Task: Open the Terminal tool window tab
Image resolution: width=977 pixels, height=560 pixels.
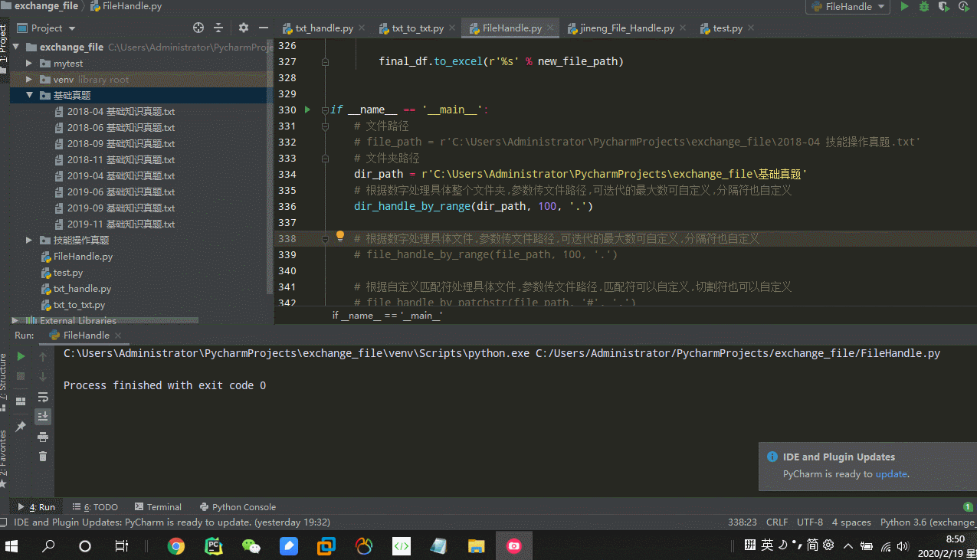Action: tap(158, 507)
